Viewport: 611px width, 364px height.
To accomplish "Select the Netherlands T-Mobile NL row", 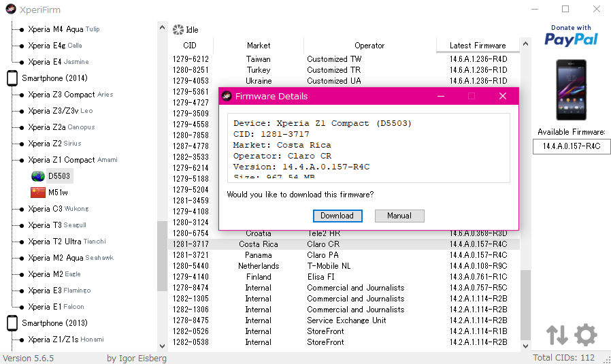I will [344, 266].
